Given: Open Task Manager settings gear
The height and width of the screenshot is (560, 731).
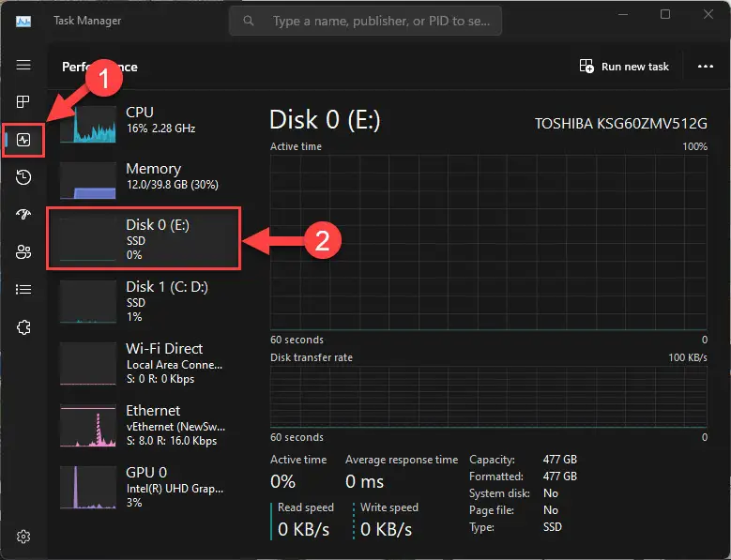Looking at the screenshot, I should 23,537.
